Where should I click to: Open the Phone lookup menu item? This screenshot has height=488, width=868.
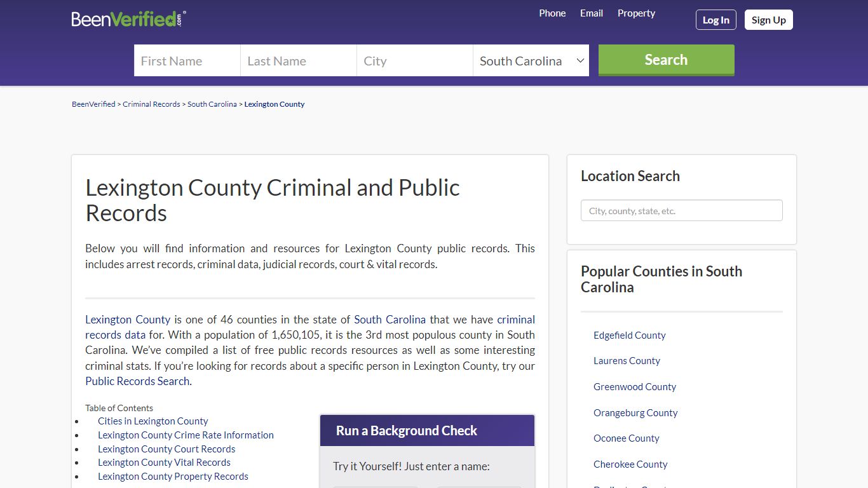552,13
